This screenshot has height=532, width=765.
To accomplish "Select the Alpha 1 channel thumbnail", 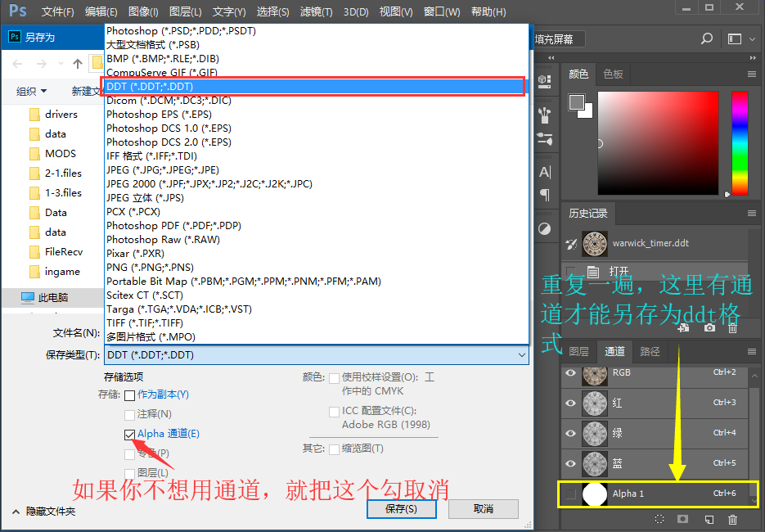I will coord(595,494).
